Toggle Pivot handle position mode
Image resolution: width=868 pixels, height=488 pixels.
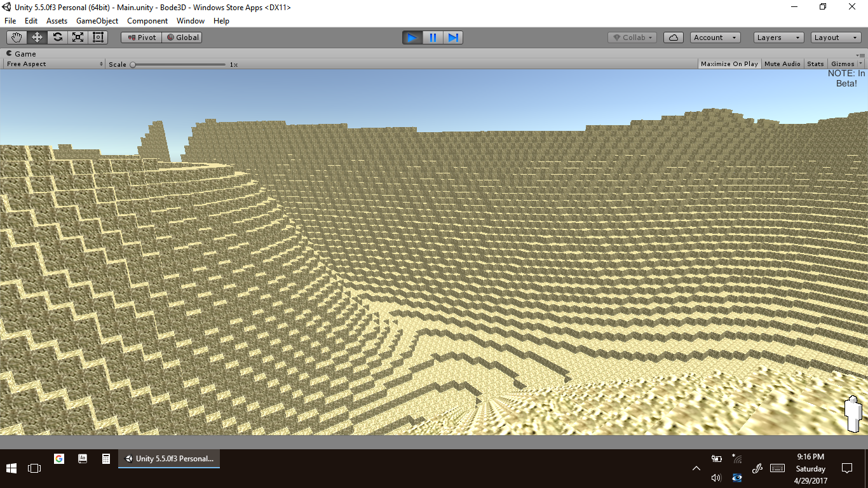[x=142, y=37]
